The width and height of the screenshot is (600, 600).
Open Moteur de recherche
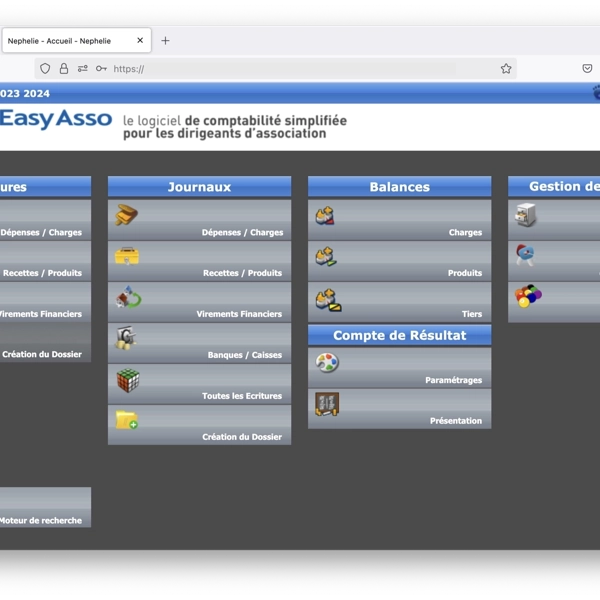pyautogui.click(x=45, y=507)
